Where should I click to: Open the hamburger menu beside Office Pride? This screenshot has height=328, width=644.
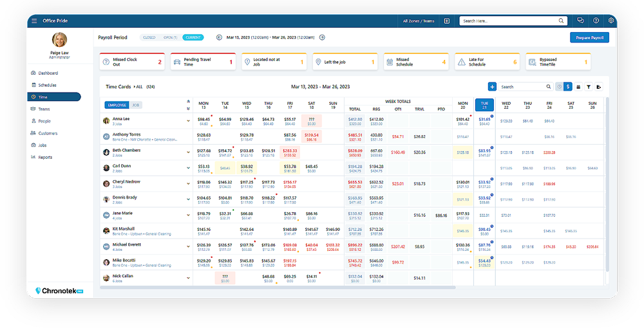[34, 21]
